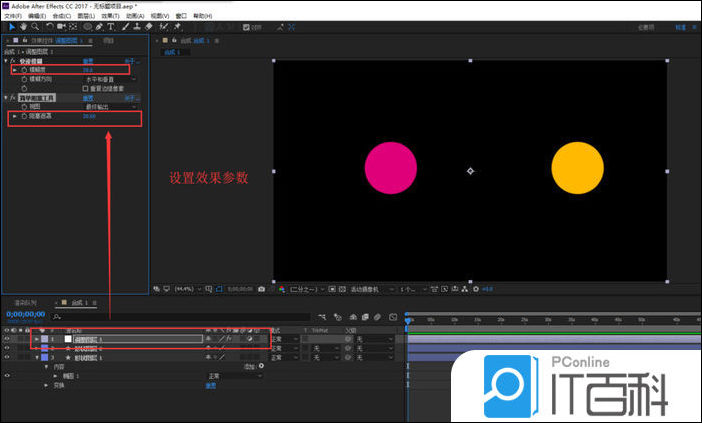Click the blue reset link under 变换
Viewport: 702px width, 423px height.
tap(211, 385)
